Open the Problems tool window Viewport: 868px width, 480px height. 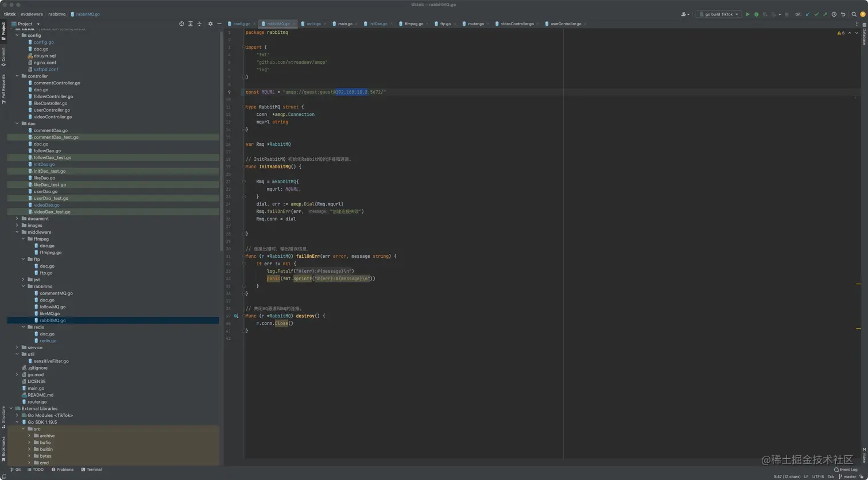pos(63,470)
